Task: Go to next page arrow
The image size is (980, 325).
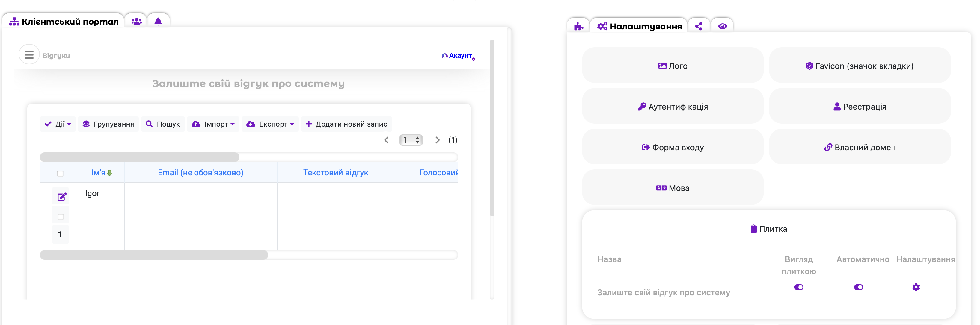Action: click(x=438, y=140)
